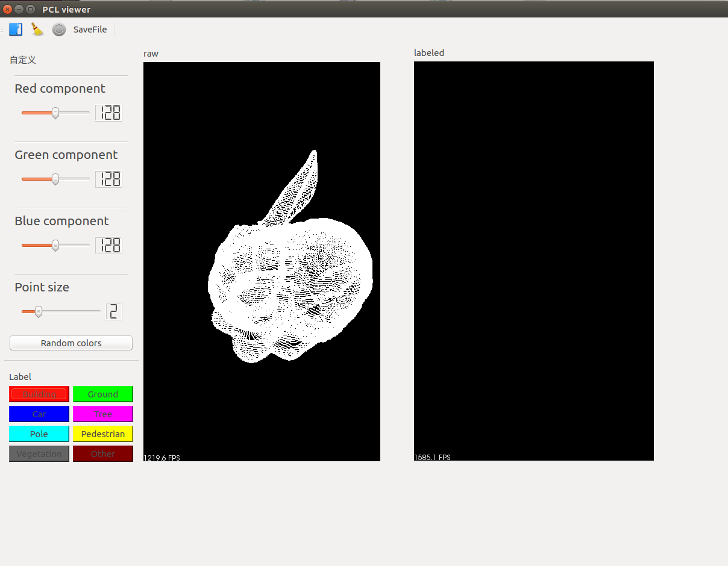Click the Red component slider

55,113
